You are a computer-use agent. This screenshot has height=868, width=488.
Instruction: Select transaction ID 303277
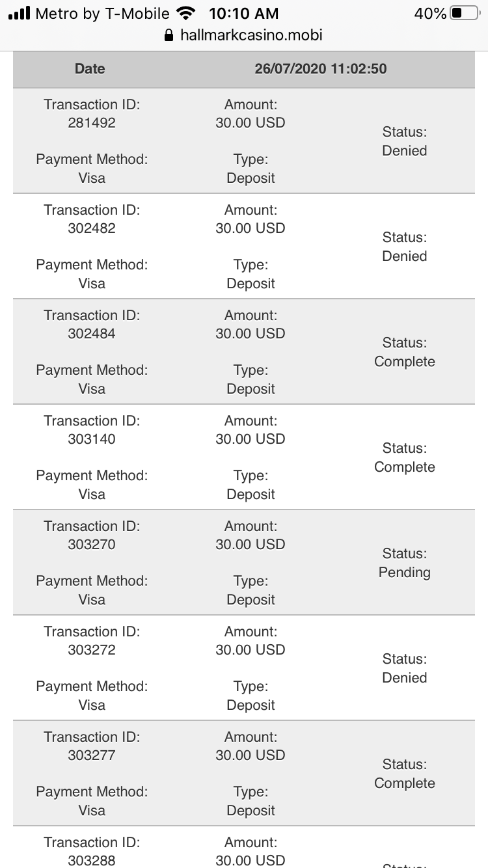tap(92, 755)
